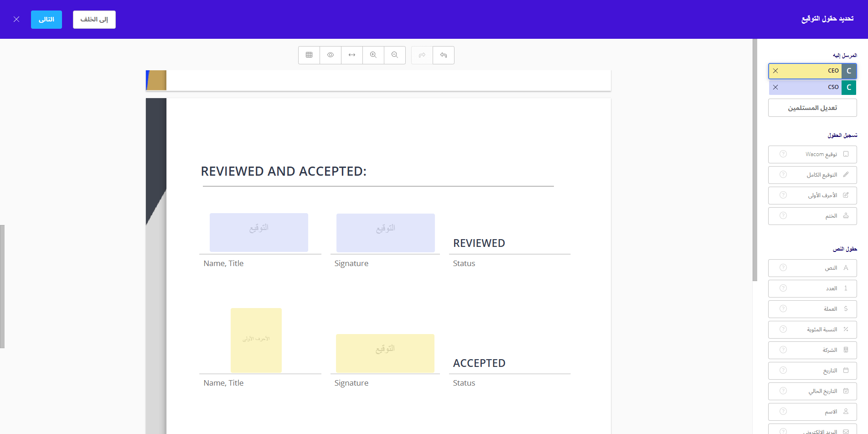
Task: Remove the CEO recipient with its X
Action: [775, 71]
